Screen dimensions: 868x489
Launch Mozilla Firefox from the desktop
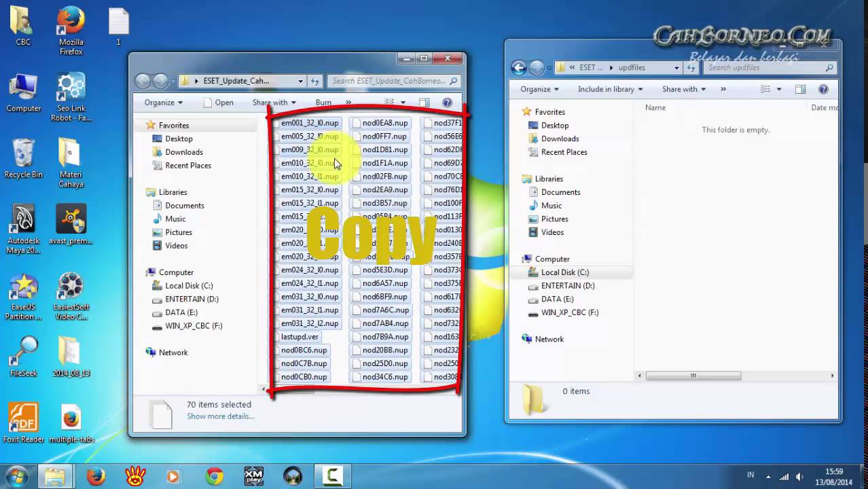pos(71,31)
